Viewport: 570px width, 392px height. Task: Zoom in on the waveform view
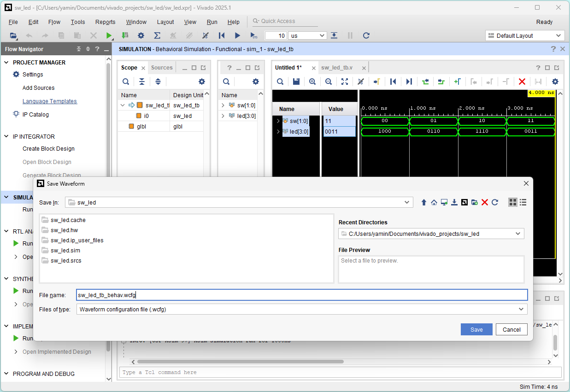312,82
